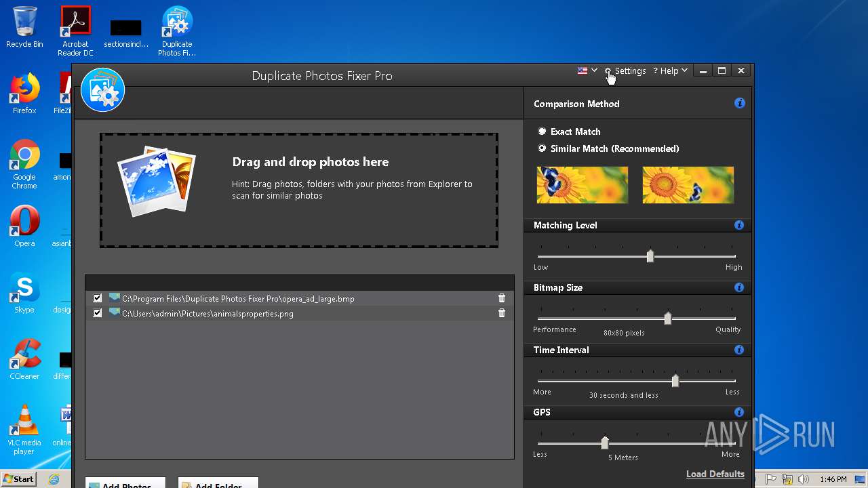The image size is (868, 488).
Task: Open the sectionsincl... desktop file
Action: coord(126,33)
